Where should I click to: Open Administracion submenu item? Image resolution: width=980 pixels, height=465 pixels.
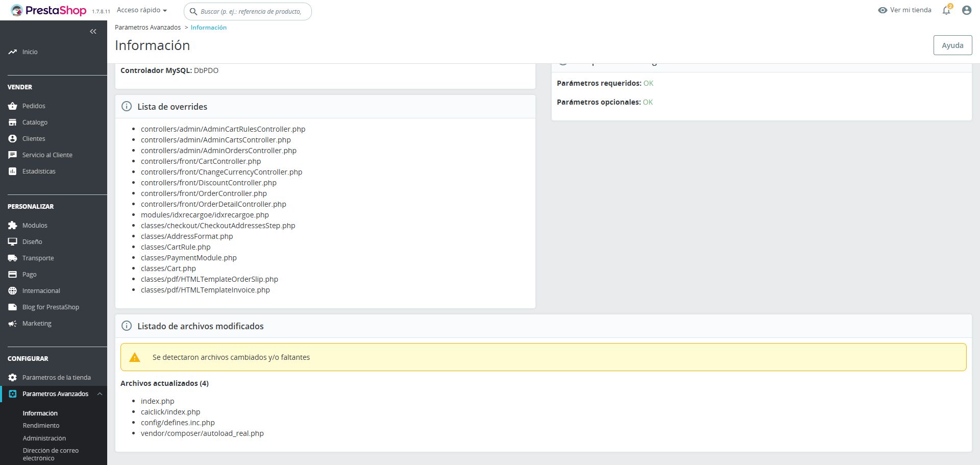click(x=44, y=438)
